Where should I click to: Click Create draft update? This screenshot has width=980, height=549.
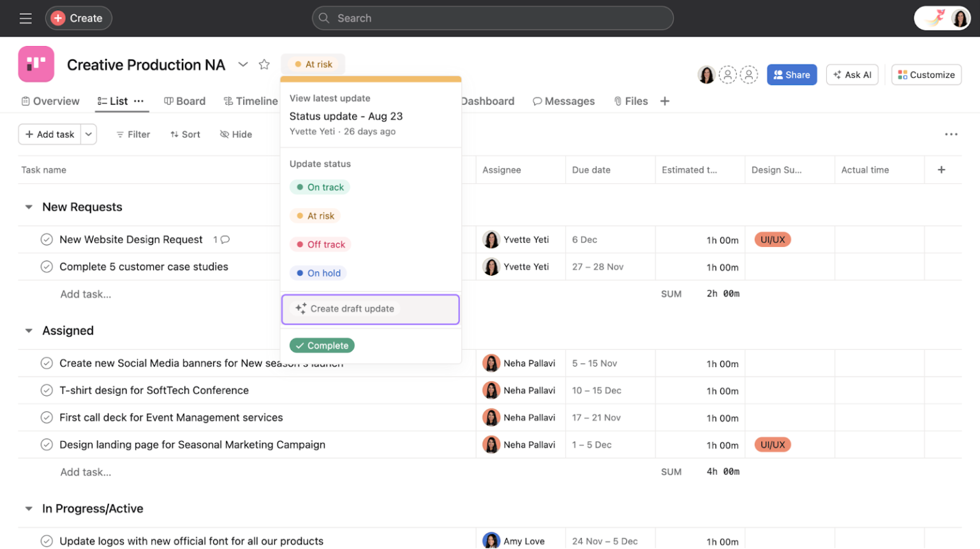coord(370,309)
